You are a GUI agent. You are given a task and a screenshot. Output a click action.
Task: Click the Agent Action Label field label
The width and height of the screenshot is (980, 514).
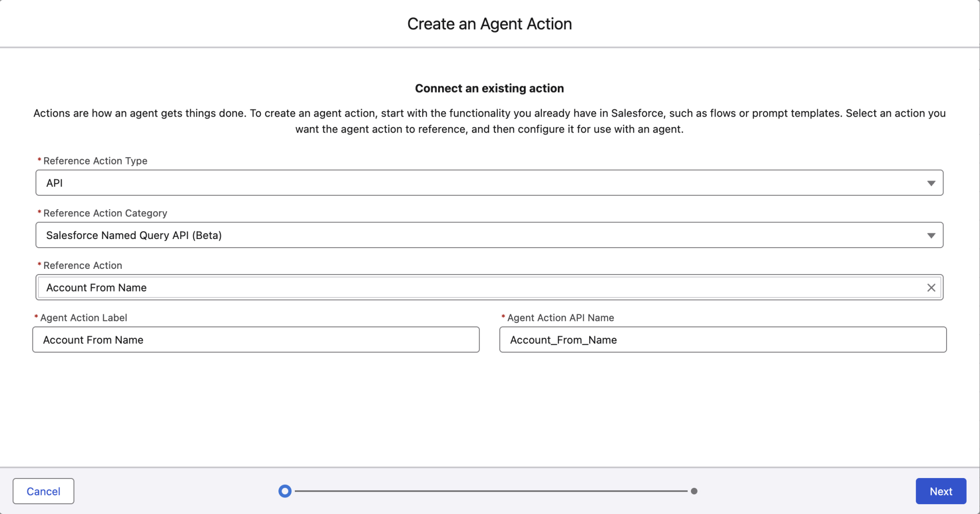tap(84, 318)
